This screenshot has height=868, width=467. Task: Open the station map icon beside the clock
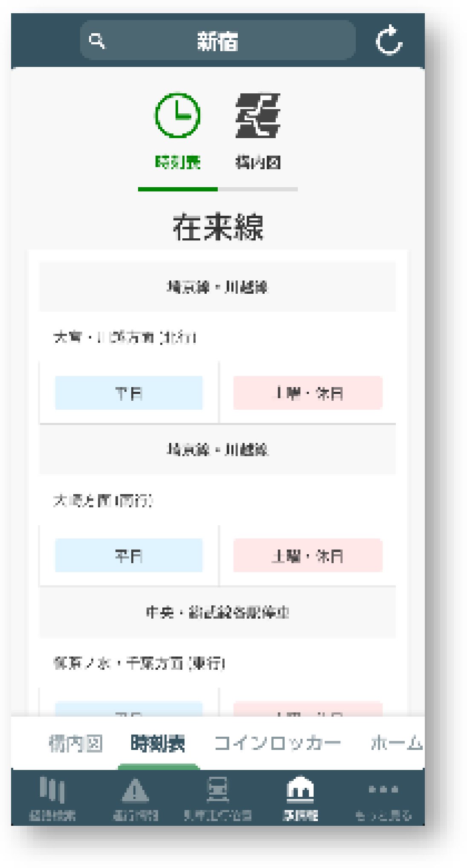tap(258, 116)
